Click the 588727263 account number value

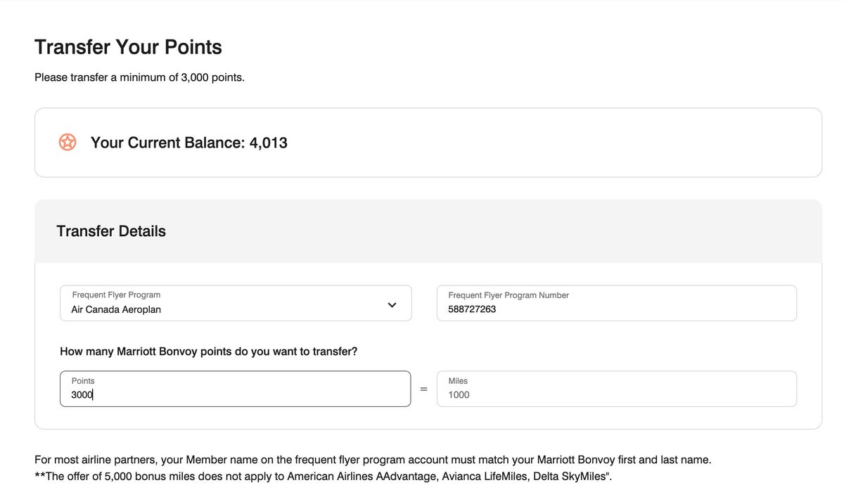pyautogui.click(x=472, y=309)
